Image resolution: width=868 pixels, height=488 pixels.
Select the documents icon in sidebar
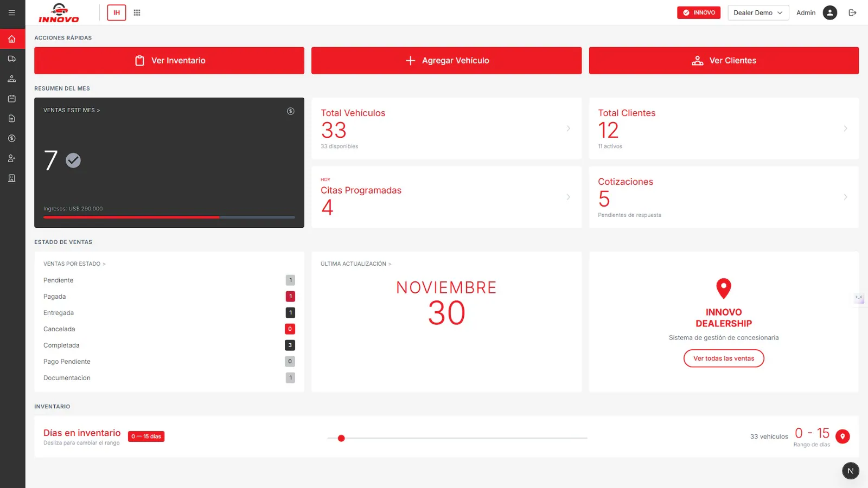point(12,118)
